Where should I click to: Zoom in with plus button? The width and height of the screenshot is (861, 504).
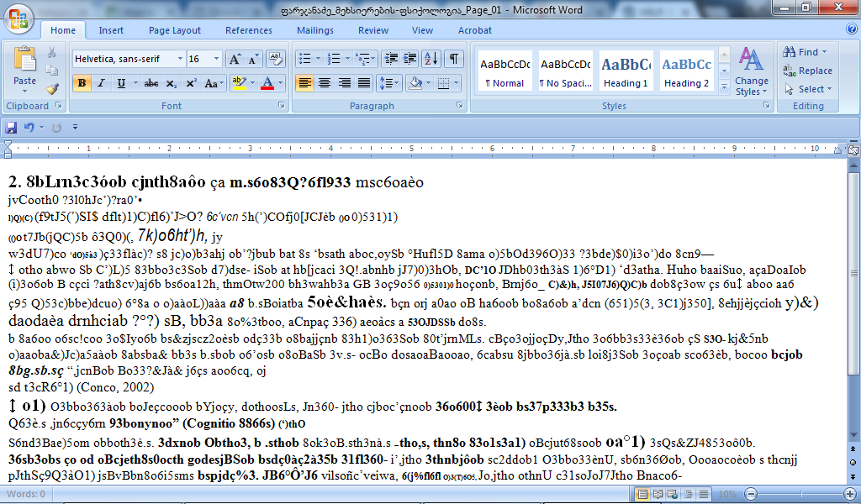(850, 494)
